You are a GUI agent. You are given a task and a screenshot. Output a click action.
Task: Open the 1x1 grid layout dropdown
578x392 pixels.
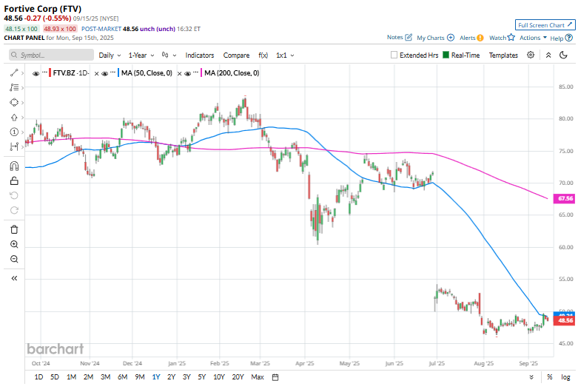click(285, 55)
